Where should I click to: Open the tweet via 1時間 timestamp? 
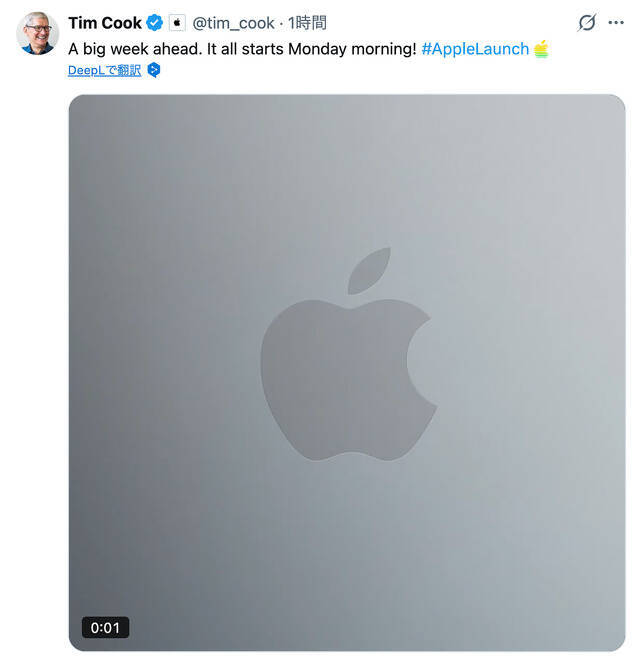point(307,23)
